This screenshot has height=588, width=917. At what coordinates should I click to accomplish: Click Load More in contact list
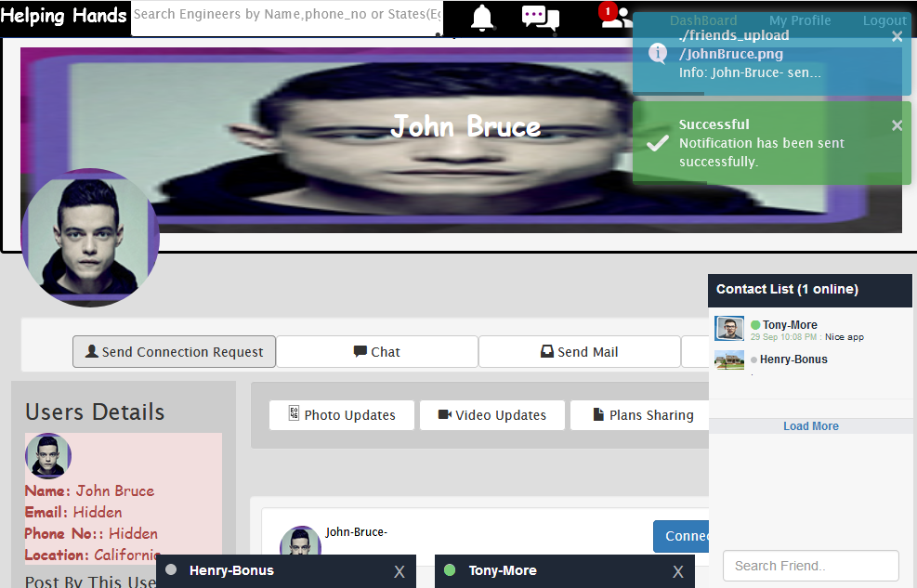tap(810, 426)
